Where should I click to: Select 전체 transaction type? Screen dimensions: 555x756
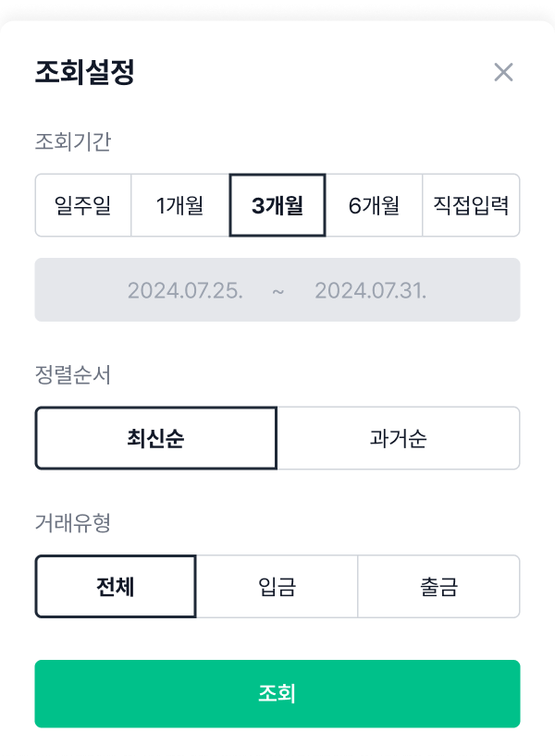115,586
